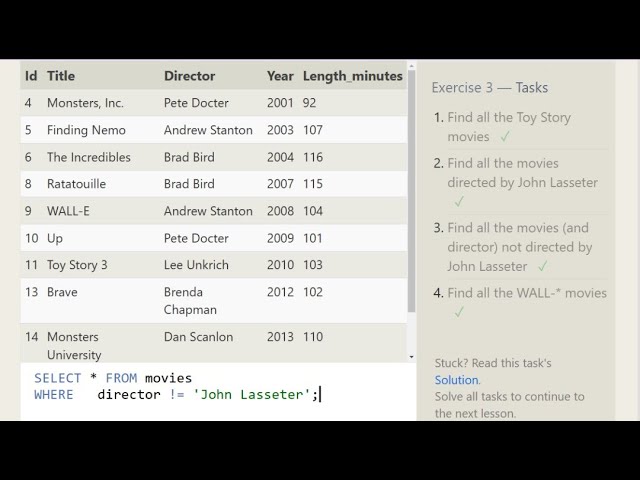This screenshot has width=640, height=480.
Task: Click the WALL-E title cell
Action: pyautogui.click(x=68, y=211)
